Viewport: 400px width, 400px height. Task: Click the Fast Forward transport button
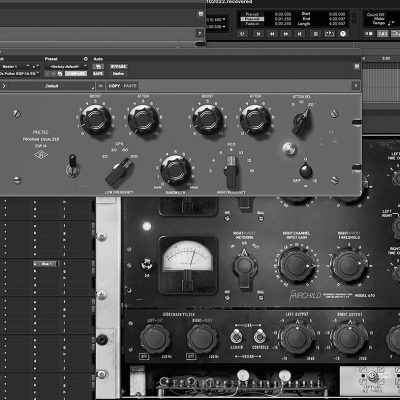click(286, 34)
